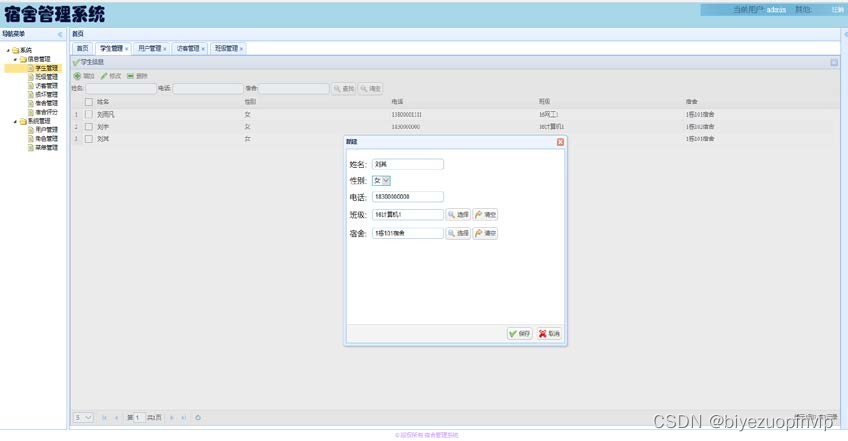Click the 注销 logout link in header

point(837,10)
